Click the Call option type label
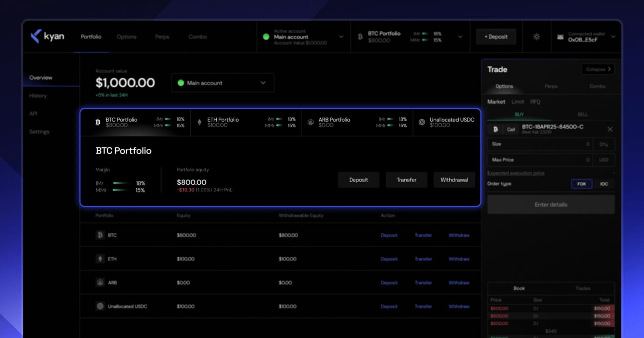The width and height of the screenshot is (644, 338). point(511,129)
